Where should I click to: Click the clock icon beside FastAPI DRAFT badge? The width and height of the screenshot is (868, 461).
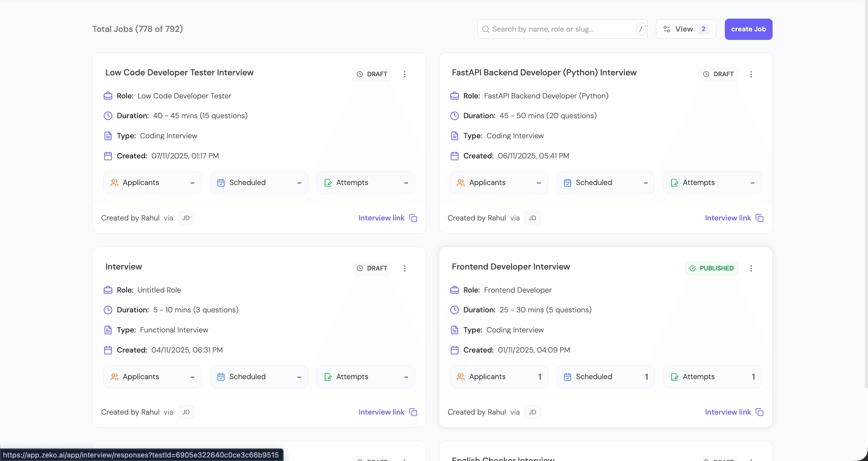[706, 74]
